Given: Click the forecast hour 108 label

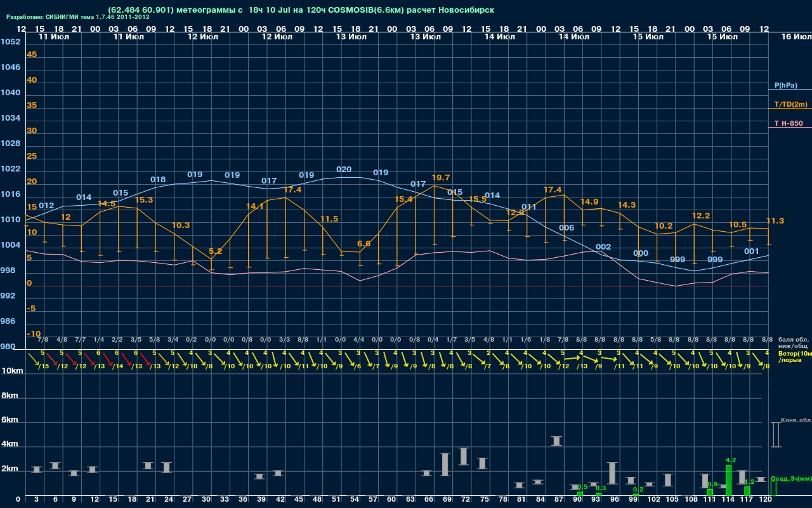Looking at the screenshot, I should pyautogui.click(x=690, y=500).
